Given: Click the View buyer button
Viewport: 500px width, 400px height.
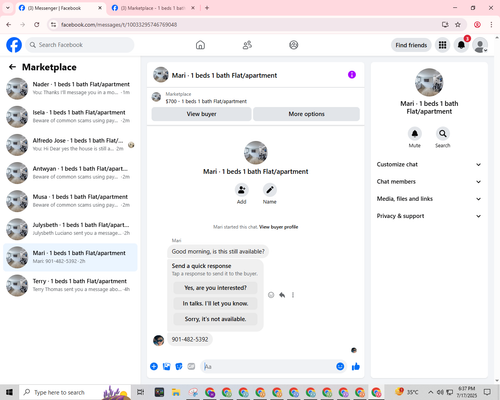Looking at the screenshot, I should [201, 114].
